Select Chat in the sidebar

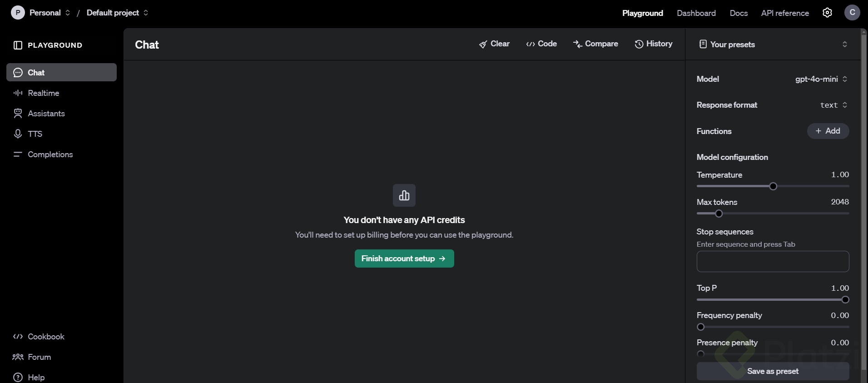tap(61, 73)
